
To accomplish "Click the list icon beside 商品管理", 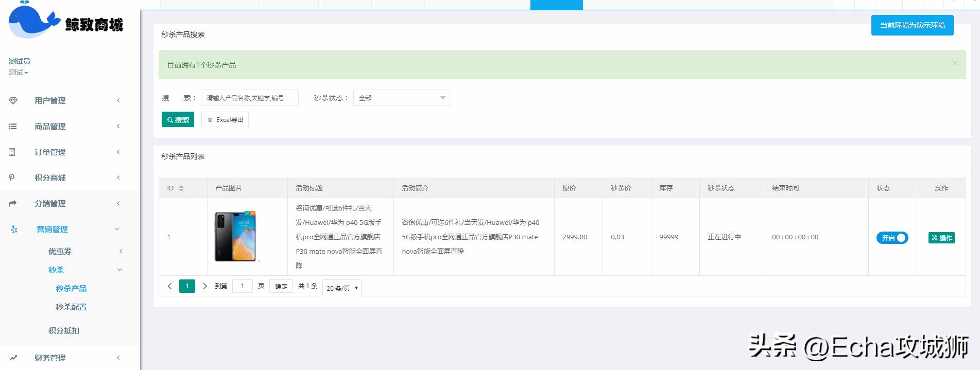I will pos(13,127).
